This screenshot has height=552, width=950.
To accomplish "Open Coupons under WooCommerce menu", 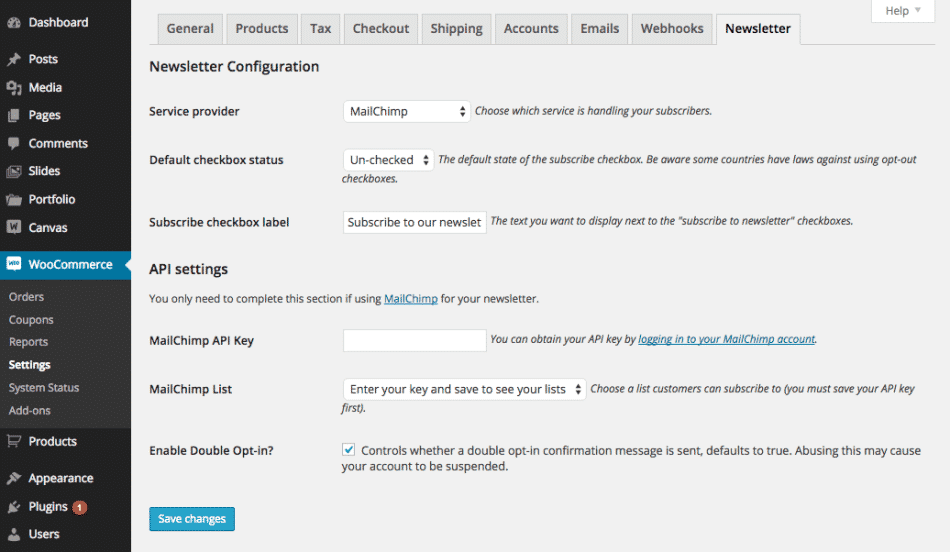I will (x=31, y=320).
